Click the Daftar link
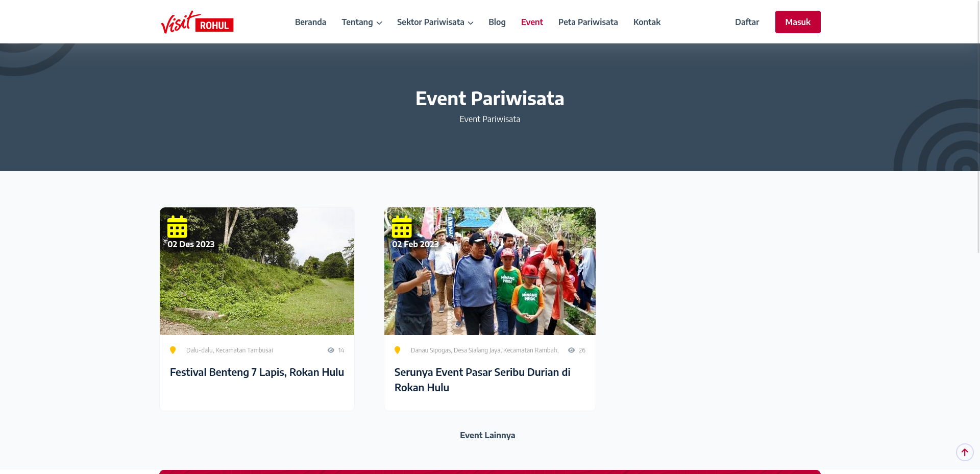The height and width of the screenshot is (474, 980). pos(747,22)
